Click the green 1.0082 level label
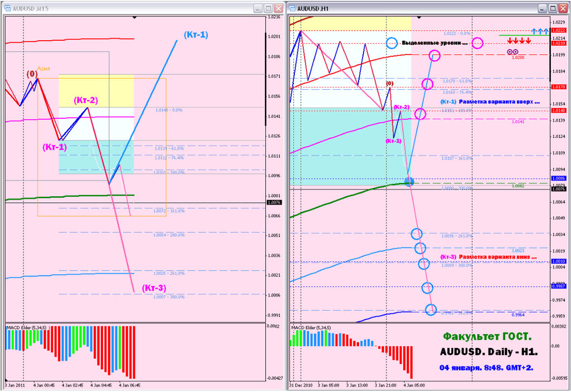571x392 pixels. (518, 186)
